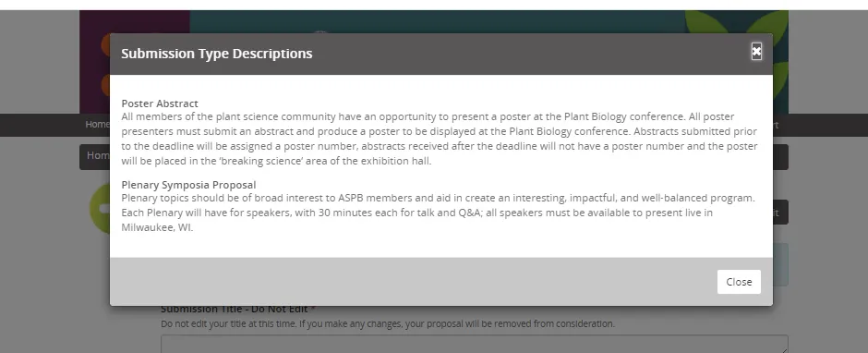Click the 'Submission Type Descriptions' dialog title
868x353 pixels.
pos(216,54)
